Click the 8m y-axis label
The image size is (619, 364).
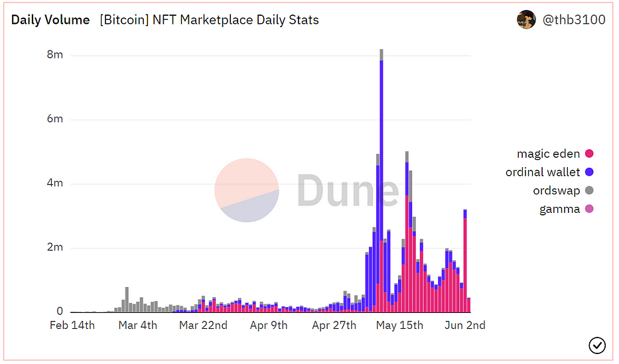point(55,55)
